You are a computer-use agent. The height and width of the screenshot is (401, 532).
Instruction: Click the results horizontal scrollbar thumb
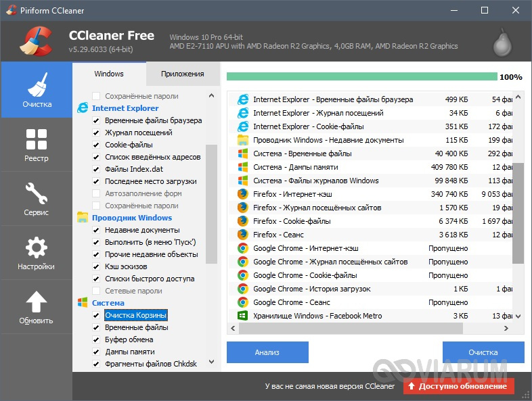click(x=351, y=328)
